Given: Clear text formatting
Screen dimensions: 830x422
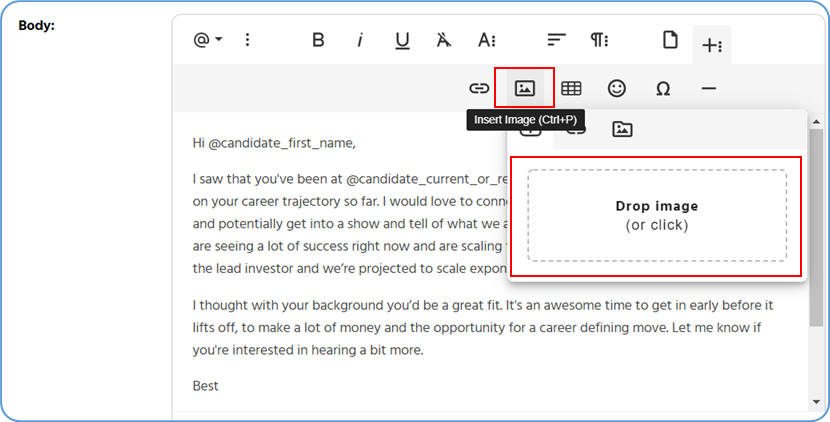Looking at the screenshot, I should [444, 41].
